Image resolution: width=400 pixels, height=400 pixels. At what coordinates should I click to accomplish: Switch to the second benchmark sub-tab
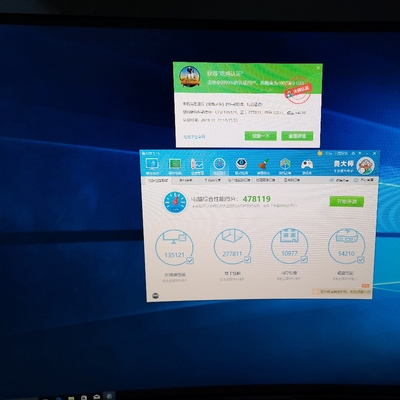coord(186,180)
